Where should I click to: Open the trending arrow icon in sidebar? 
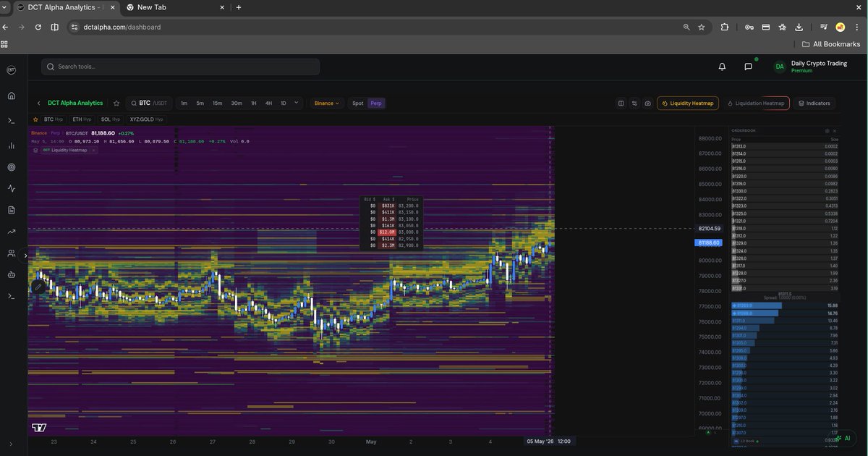11,232
